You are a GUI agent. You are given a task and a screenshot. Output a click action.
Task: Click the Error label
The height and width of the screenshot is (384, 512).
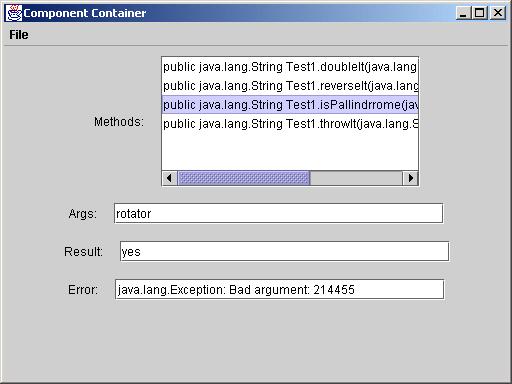point(83,289)
